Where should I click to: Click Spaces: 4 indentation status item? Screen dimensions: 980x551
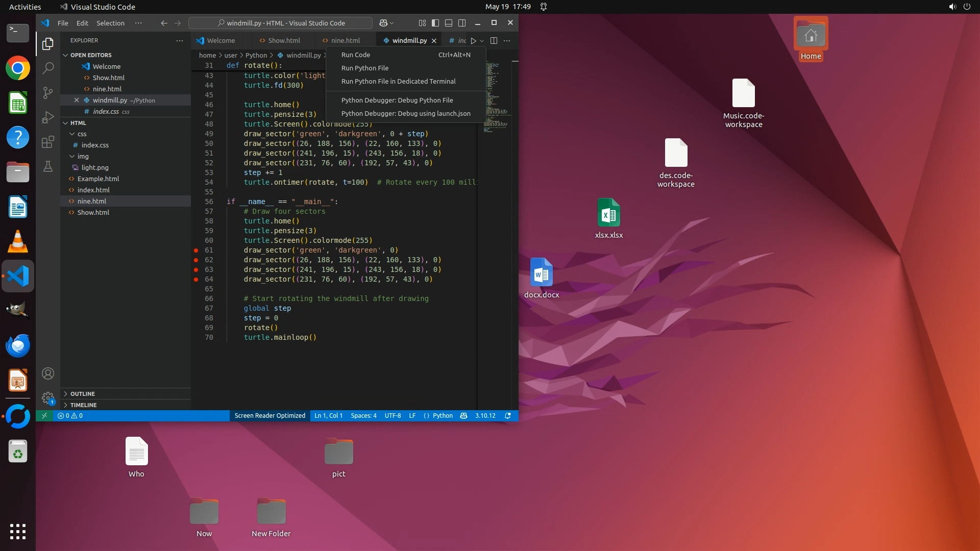coord(363,416)
